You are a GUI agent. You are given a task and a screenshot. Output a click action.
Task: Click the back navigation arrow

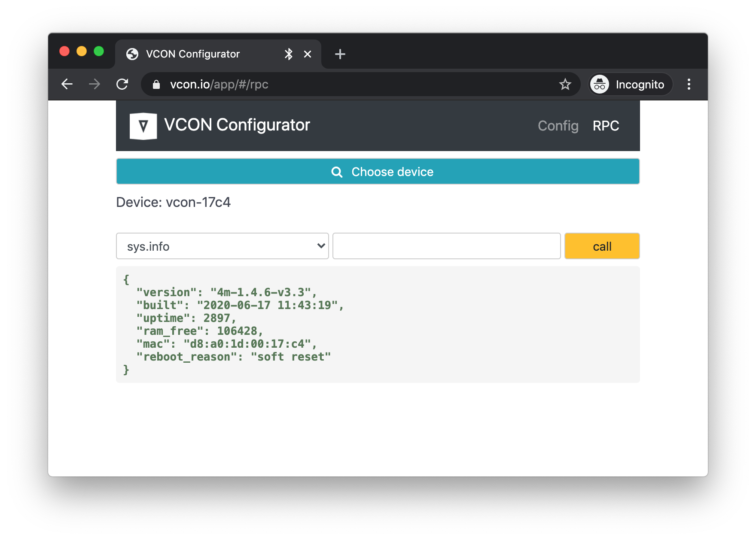tap(67, 84)
